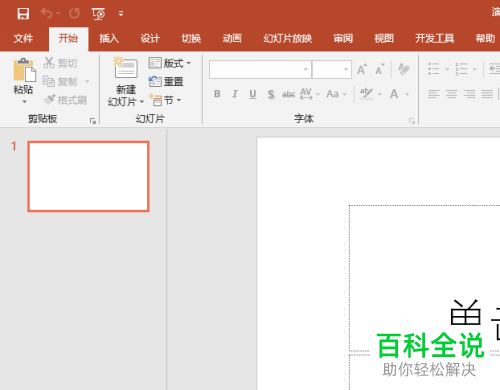Toggle strikethrough abc button
This screenshot has width=500, height=390.
[288, 94]
